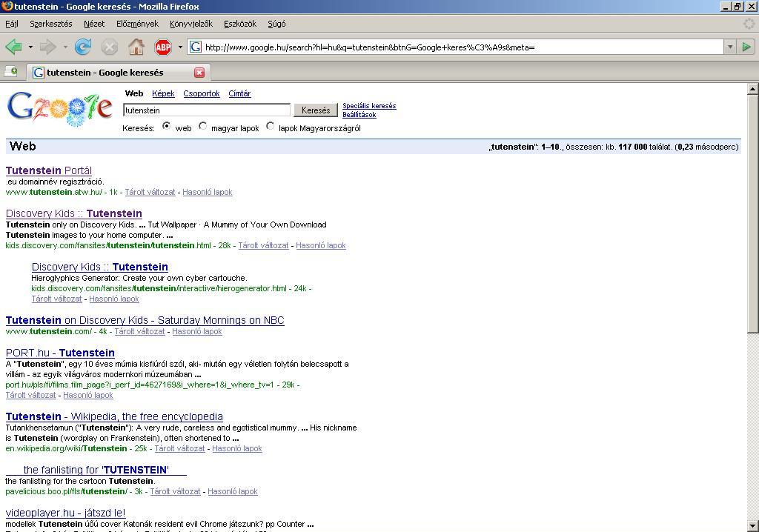This screenshot has width=759, height=532.
Task: Open the home page icon
Action: 136,47
